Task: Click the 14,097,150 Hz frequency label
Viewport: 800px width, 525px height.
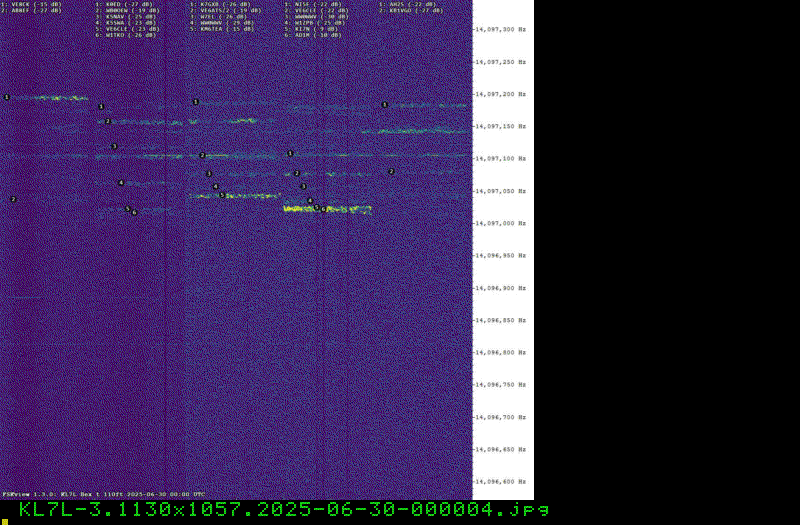Action: [501, 126]
